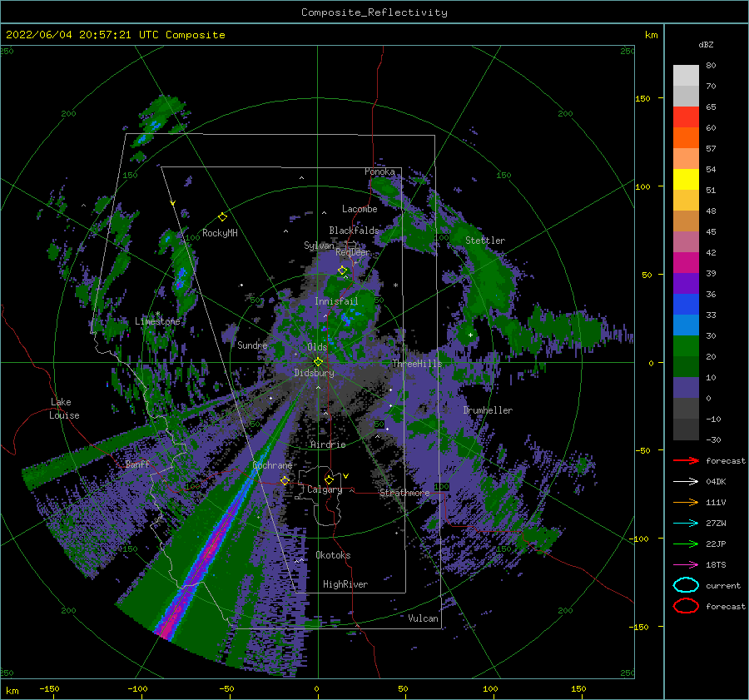Viewport: 749px width, 700px height.
Task: Click the Blackfalds city label
Action: (354, 231)
